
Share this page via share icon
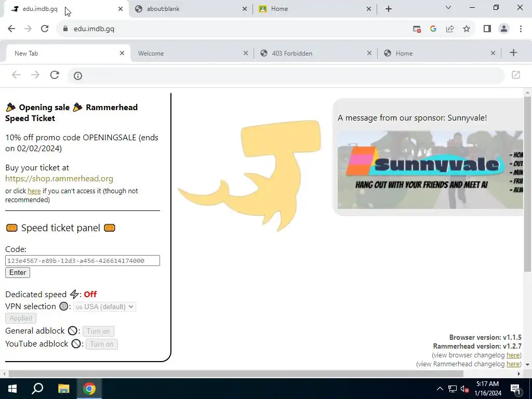click(x=450, y=29)
